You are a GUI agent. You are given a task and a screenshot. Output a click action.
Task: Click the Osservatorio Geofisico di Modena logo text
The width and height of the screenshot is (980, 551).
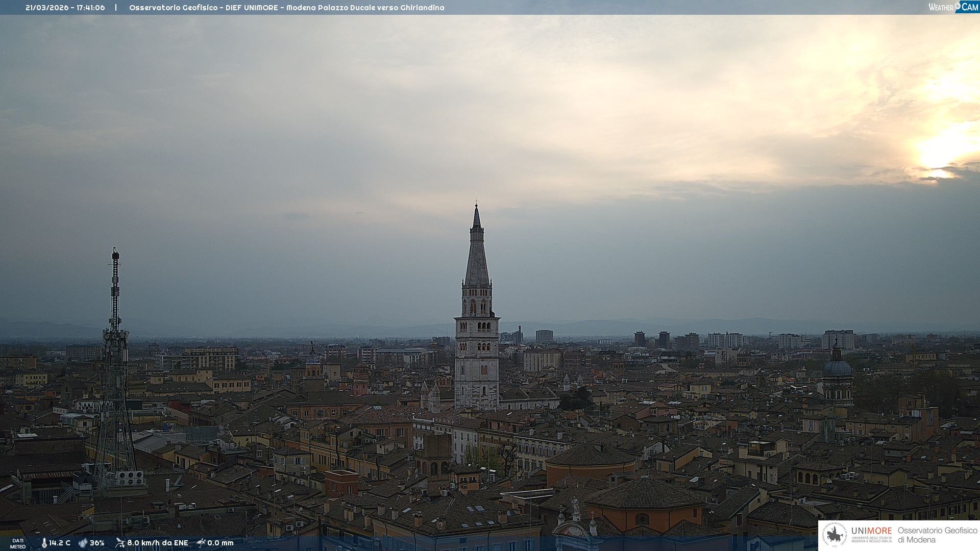click(x=937, y=535)
